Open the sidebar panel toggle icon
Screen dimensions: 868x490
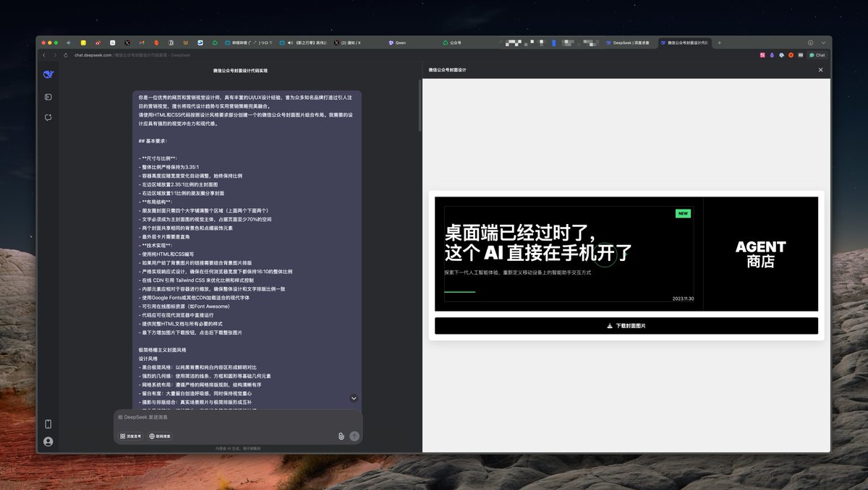(x=48, y=96)
